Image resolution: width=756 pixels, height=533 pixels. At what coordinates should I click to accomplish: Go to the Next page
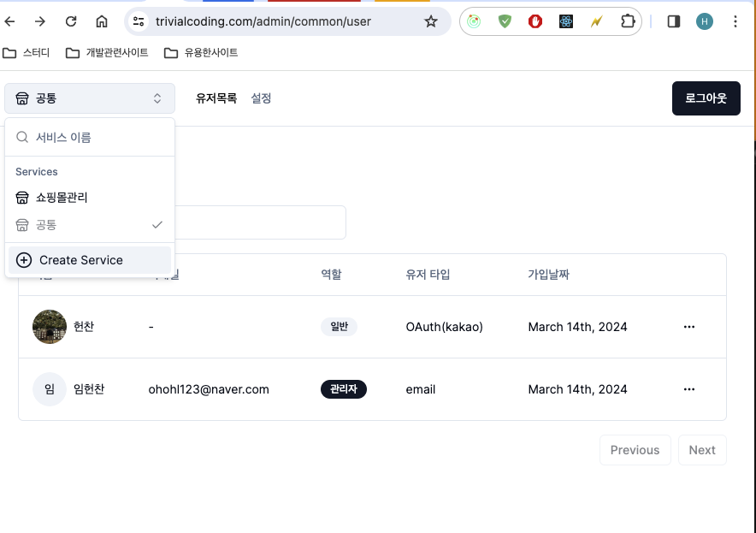701,450
